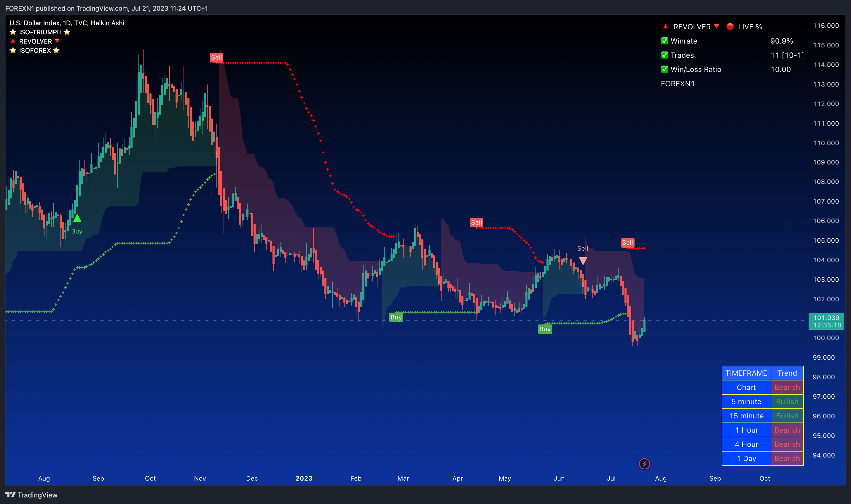Click the green checkmark beside Win/Loss Ratio

tap(664, 69)
